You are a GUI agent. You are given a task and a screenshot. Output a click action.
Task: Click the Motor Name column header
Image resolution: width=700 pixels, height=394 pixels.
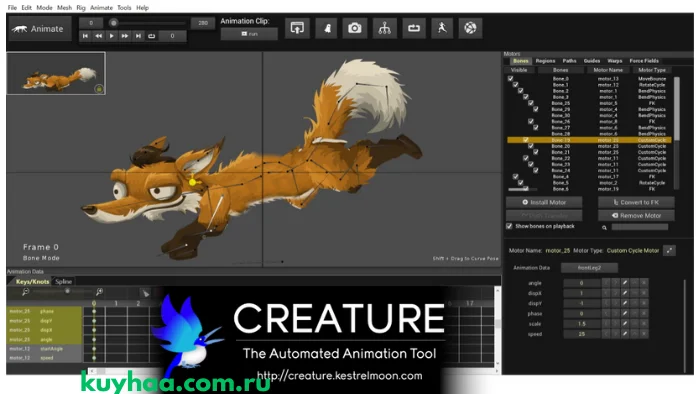point(608,70)
